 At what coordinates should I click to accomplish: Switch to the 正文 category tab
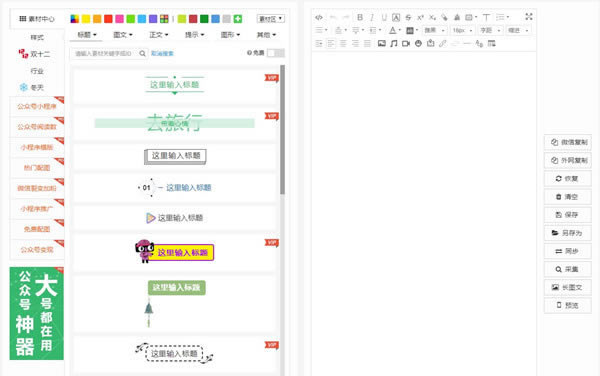pyautogui.click(x=158, y=35)
